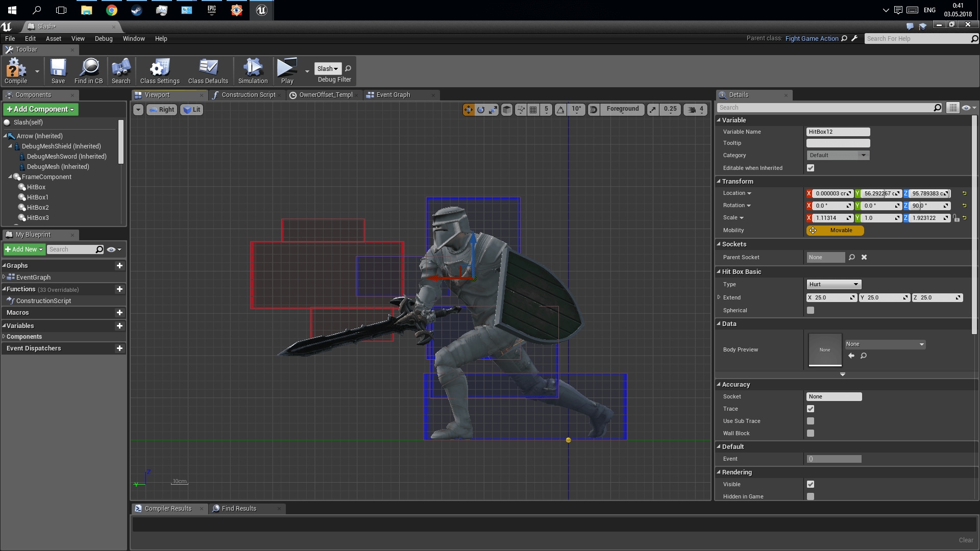This screenshot has height=551, width=980.
Task: Enable the Spherical hit box option
Action: [811, 310]
